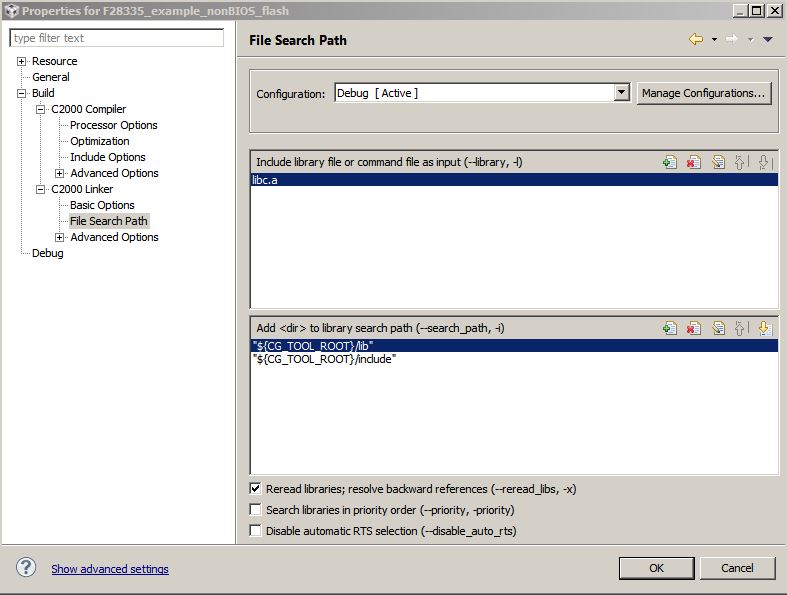Open the view menu triangle in the header
Screen dimensions: 787x595
pos(767,39)
